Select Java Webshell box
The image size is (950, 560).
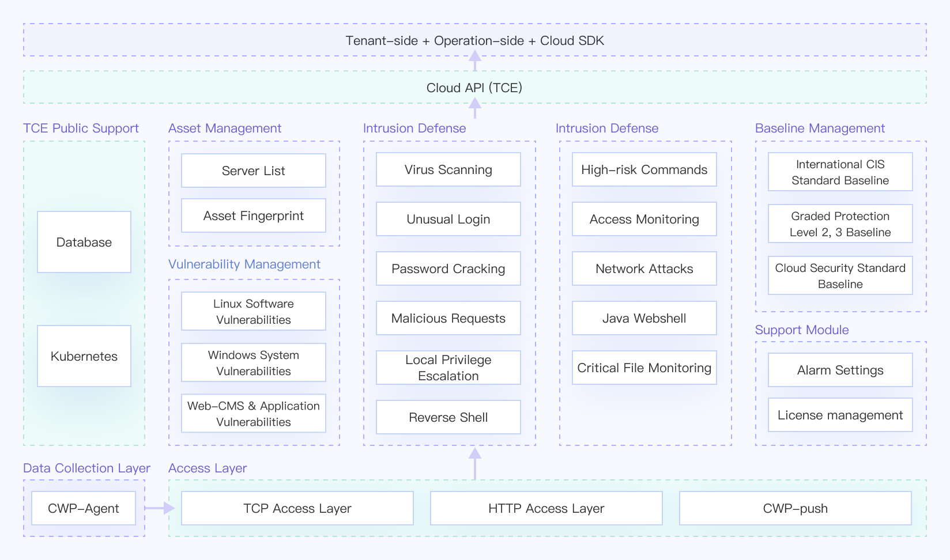coord(644,318)
